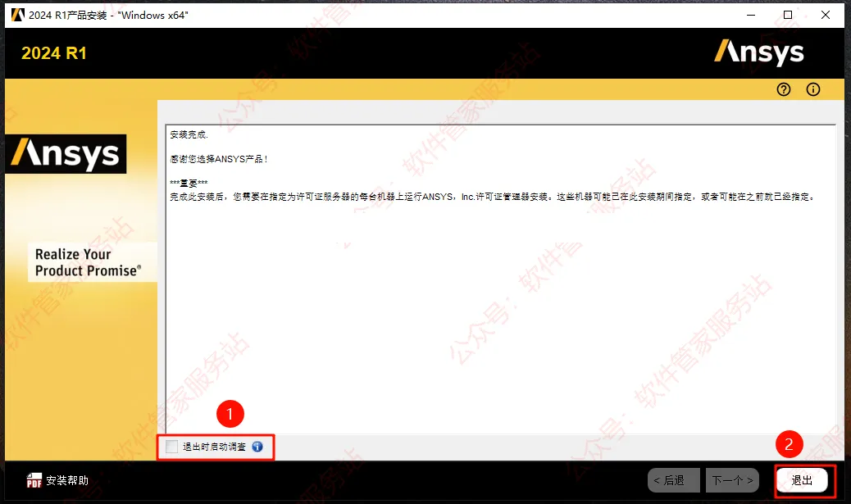
Task: Click the blue info icon beside survey checkbox
Action: click(257, 447)
